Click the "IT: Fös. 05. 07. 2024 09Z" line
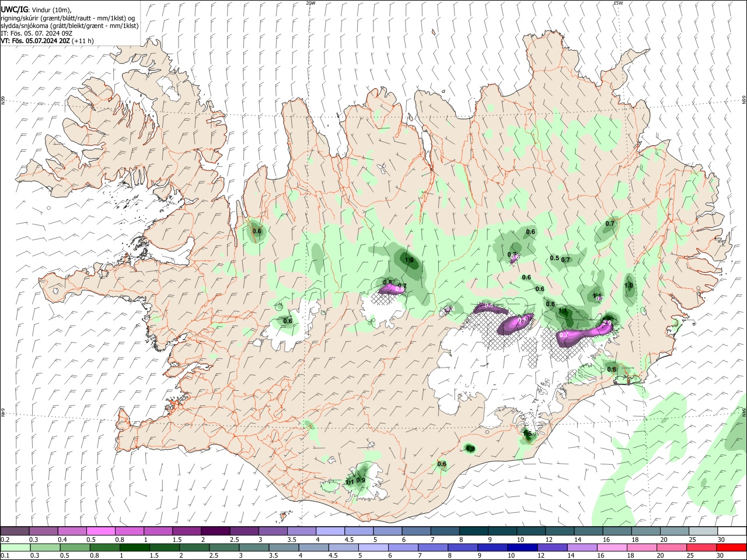 [36, 34]
